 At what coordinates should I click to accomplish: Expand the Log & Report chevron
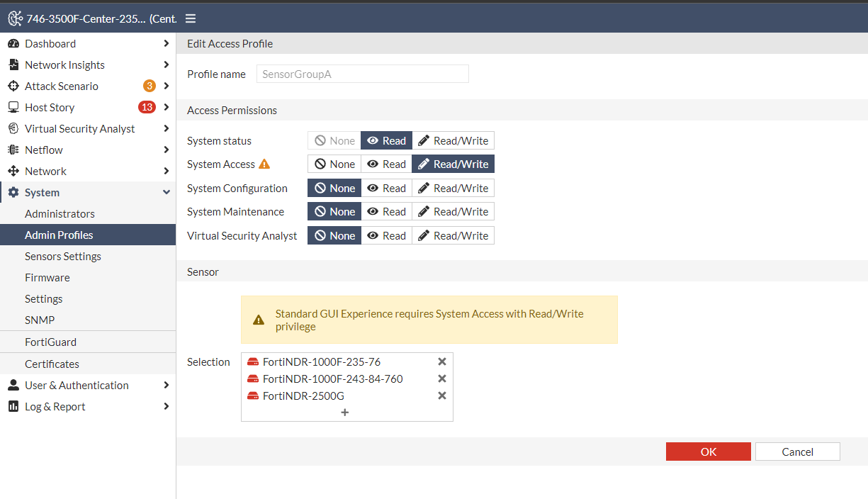click(x=167, y=406)
